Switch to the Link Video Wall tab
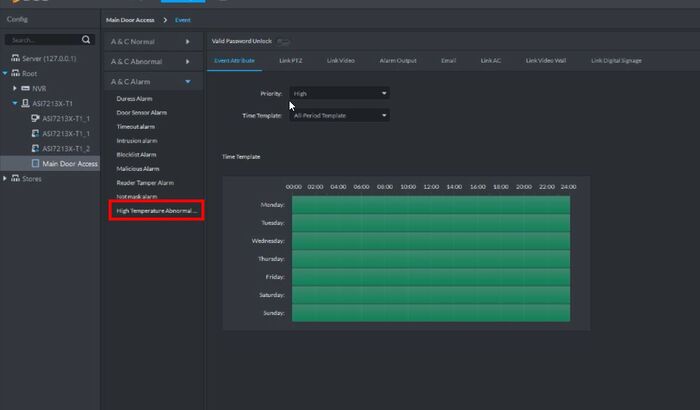 [x=546, y=60]
